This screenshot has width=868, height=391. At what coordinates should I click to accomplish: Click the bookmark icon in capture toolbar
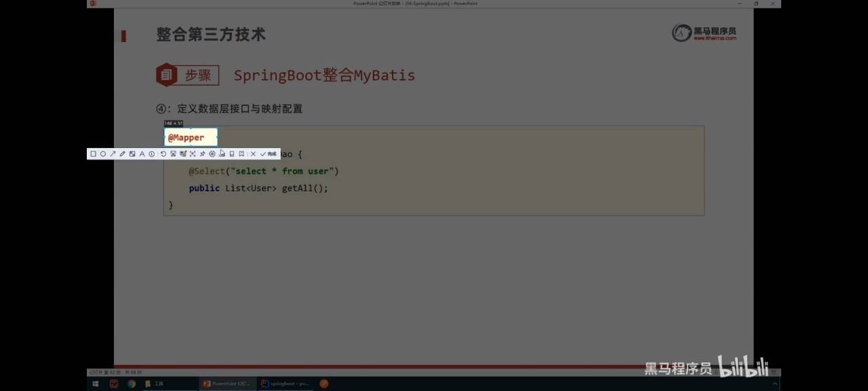pyautogui.click(x=241, y=154)
